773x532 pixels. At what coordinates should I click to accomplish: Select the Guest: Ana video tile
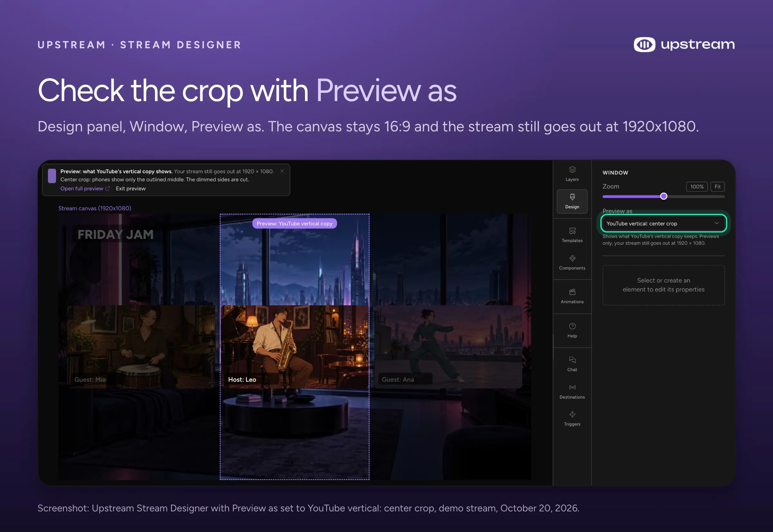coord(448,347)
